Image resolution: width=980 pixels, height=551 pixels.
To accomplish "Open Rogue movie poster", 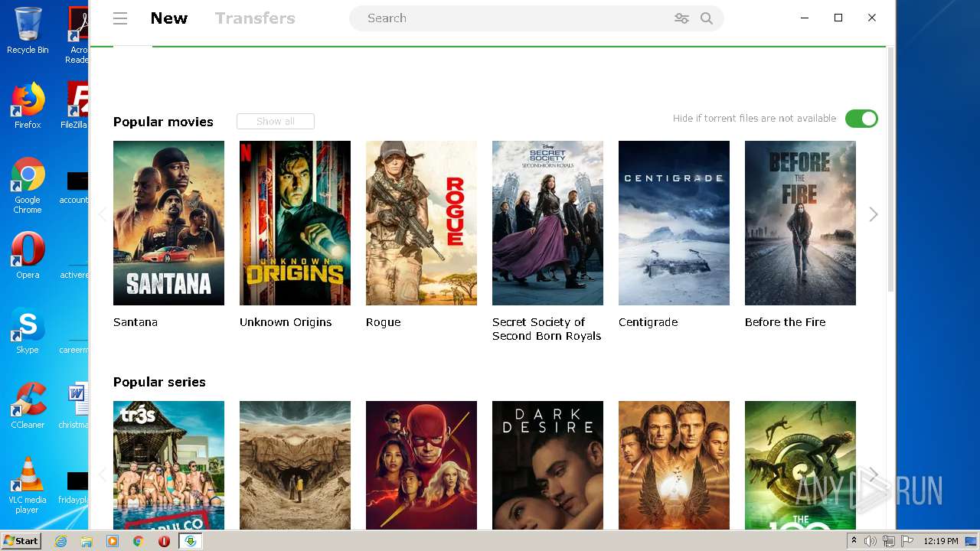I will (421, 223).
